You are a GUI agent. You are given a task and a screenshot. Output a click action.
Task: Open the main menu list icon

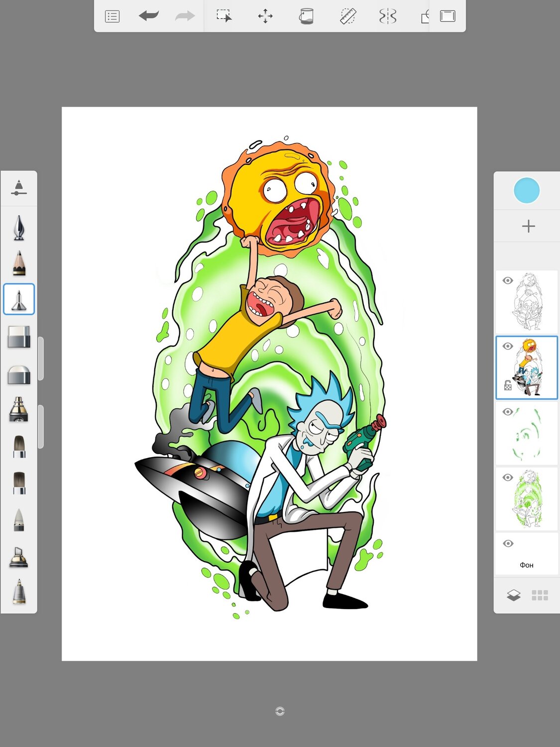click(x=112, y=16)
